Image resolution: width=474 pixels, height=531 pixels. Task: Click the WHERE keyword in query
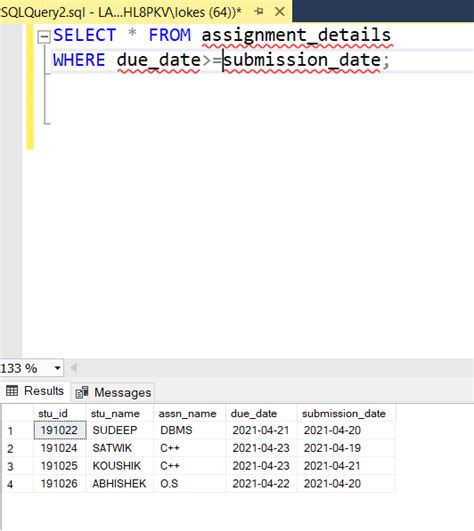tap(79, 60)
